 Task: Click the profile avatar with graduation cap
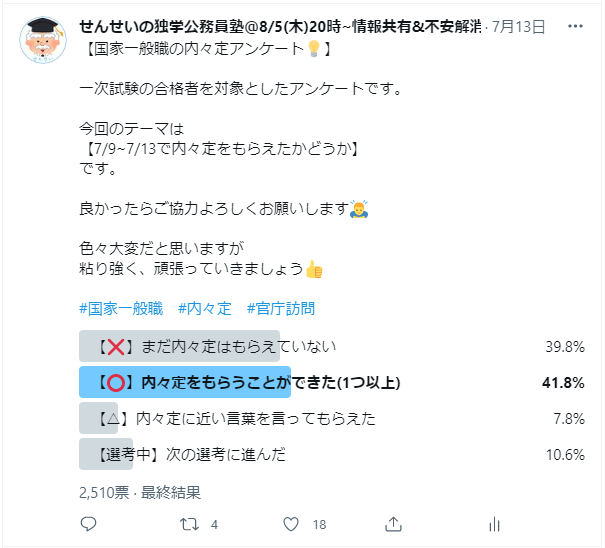(x=42, y=43)
